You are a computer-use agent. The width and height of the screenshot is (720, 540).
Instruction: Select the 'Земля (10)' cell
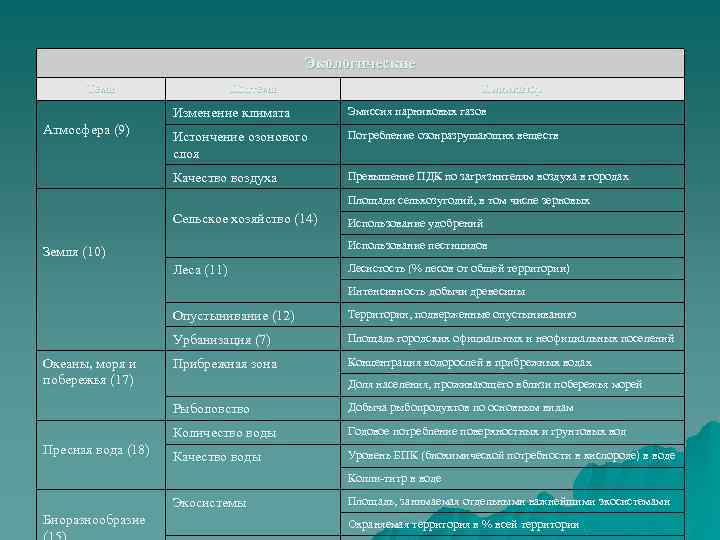(101, 270)
